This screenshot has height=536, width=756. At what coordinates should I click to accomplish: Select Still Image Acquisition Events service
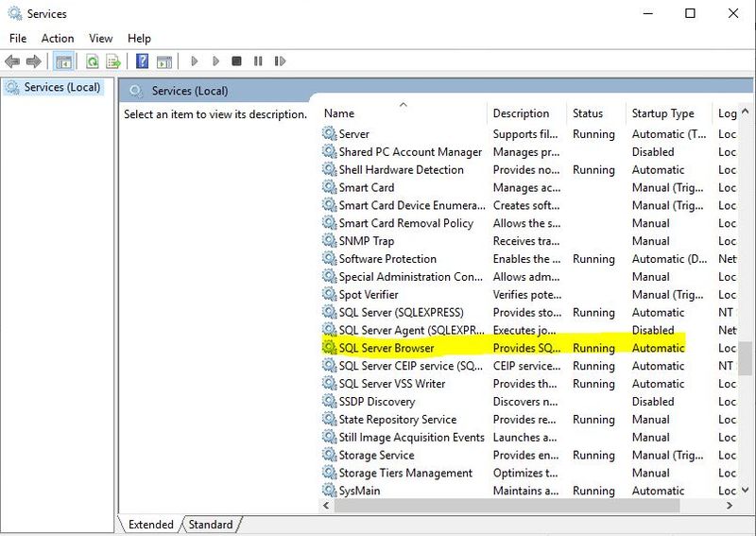[411, 437]
